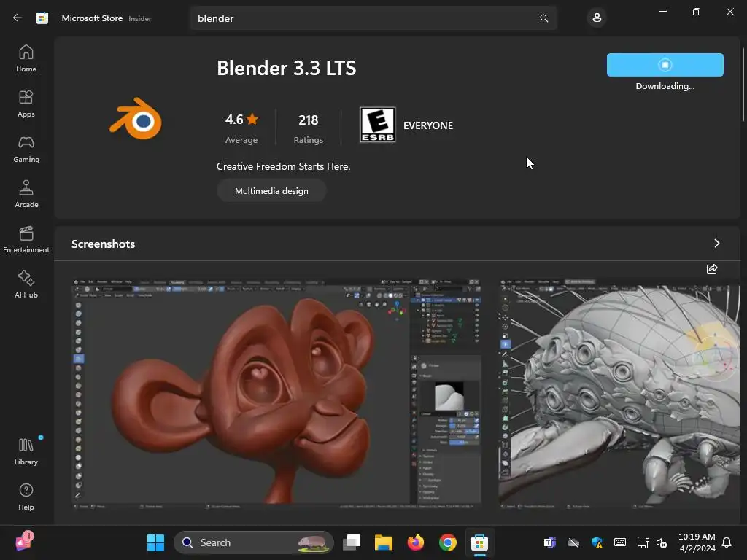
Task: Open the gray creature model screenshot
Action: pyautogui.click(x=619, y=393)
